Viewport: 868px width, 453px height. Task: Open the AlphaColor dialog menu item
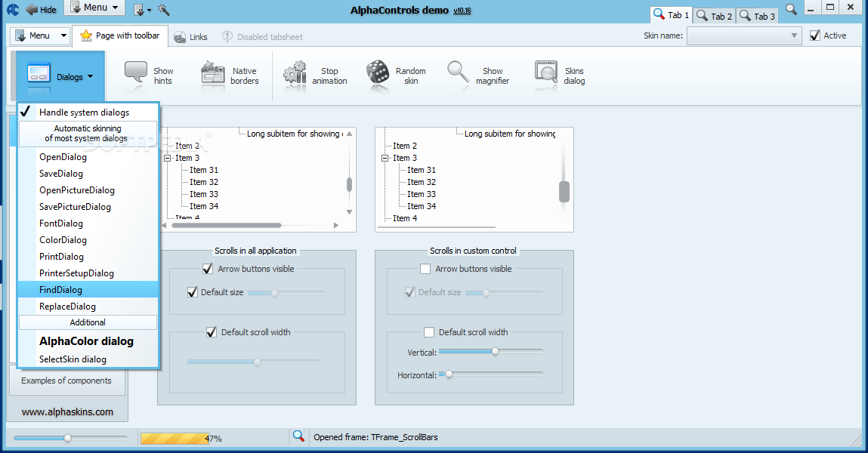88,341
